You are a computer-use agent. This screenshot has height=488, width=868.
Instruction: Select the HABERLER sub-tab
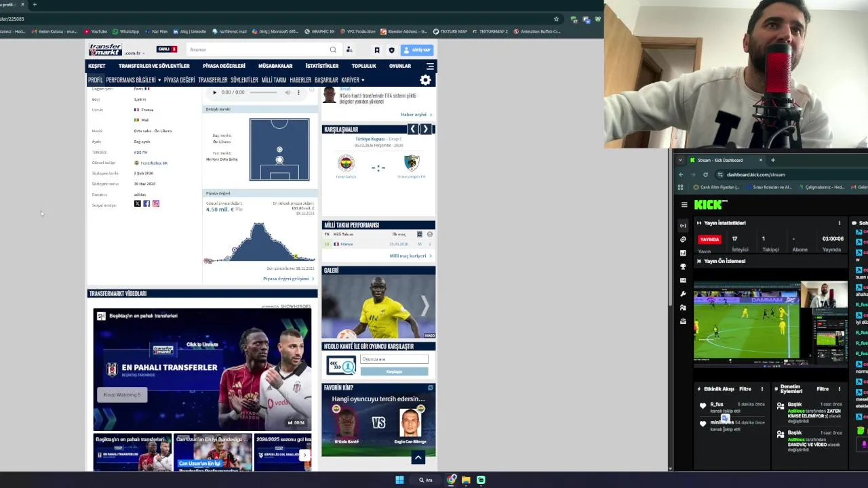pyautogui.click(x=300, y=80)
